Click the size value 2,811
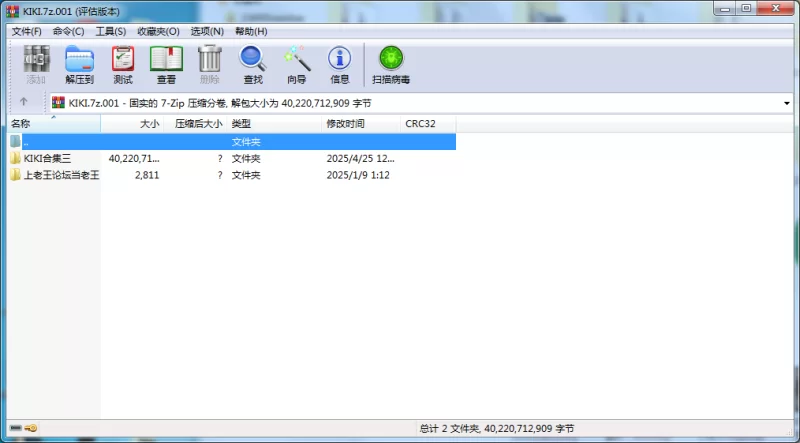Image resolution: width=800 pixels, height=443 pixels. [147, 176]
